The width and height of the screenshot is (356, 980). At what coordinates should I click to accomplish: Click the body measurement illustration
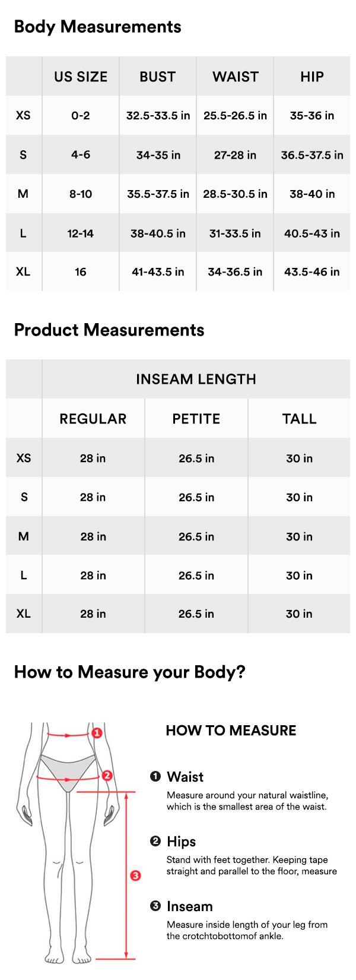(65, 843)
